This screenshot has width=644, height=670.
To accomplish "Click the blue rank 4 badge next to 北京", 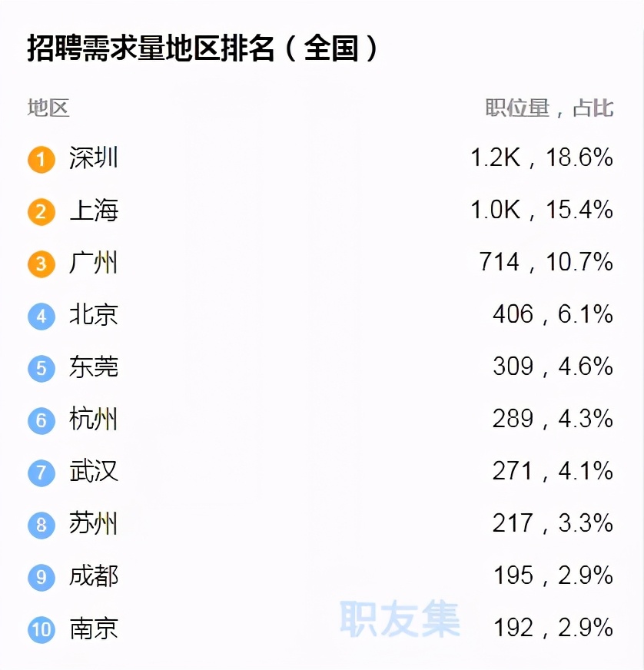I will 41,316.
